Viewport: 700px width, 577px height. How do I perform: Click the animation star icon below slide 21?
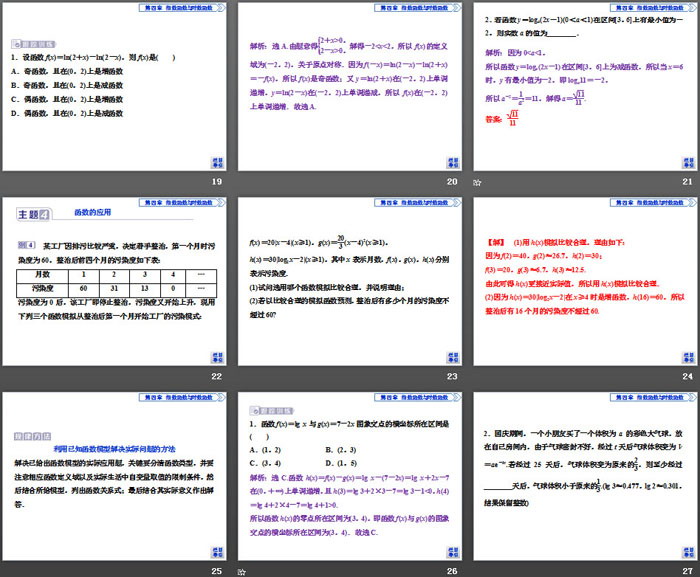(477, 182)
